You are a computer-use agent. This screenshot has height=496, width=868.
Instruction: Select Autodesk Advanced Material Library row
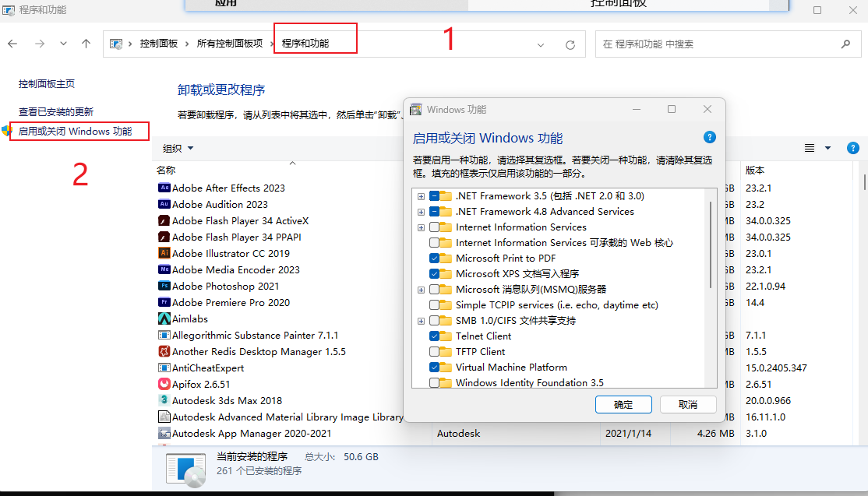click(288, 417)
